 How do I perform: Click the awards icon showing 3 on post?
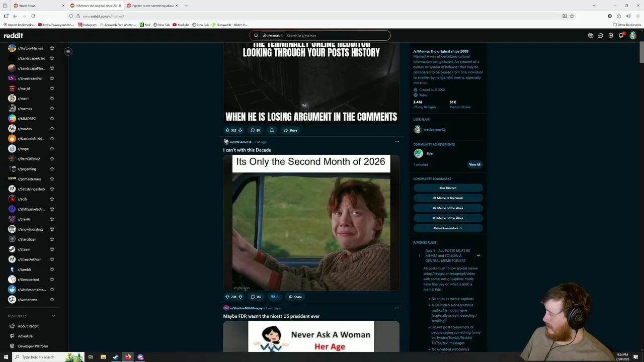[x=274, y=297]
